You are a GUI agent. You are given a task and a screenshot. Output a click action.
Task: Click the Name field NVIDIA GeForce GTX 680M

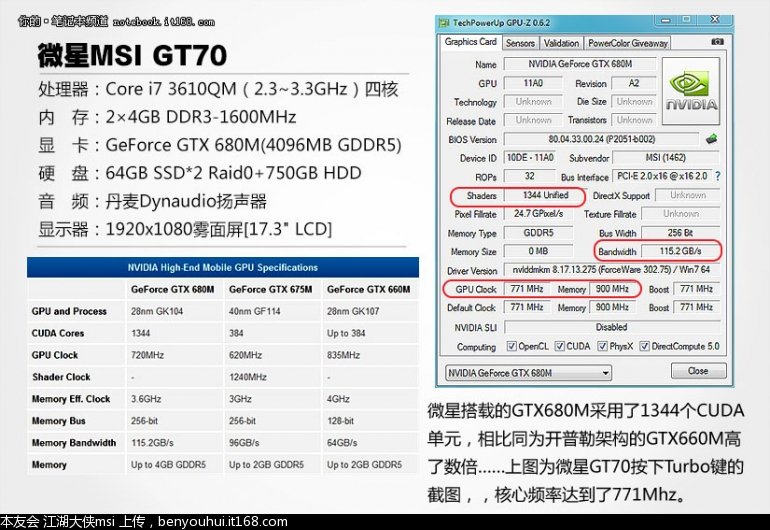tap(580, 64)
